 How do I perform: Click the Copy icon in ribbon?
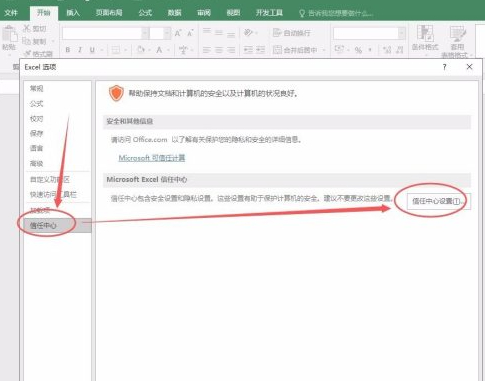(27, 41)
